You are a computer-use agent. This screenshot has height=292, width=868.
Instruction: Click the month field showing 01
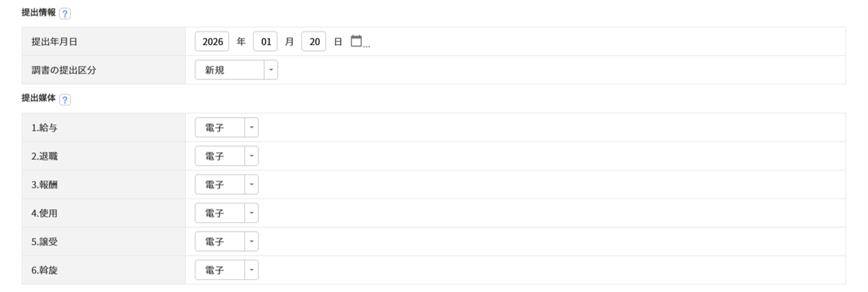266,41
